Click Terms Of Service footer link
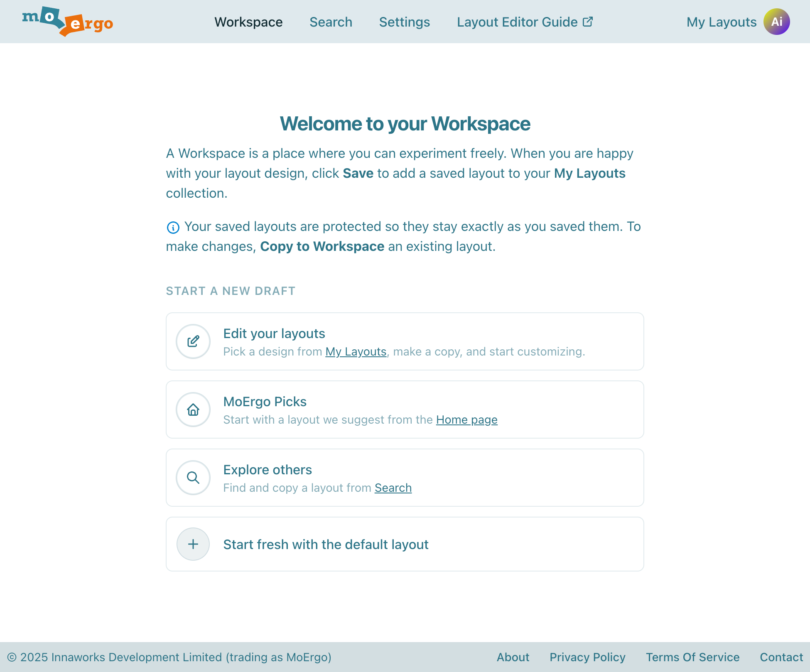The image size is (810, 672). (692, 657)
